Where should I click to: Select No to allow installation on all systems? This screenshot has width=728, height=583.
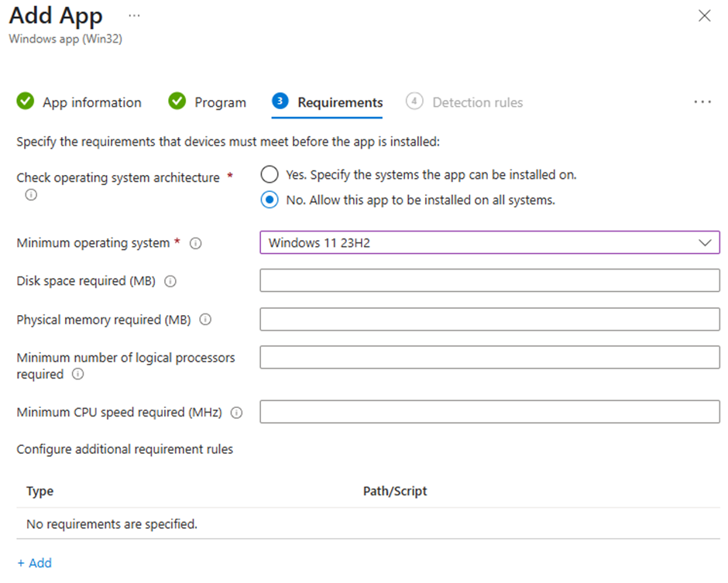coord(270,200)
